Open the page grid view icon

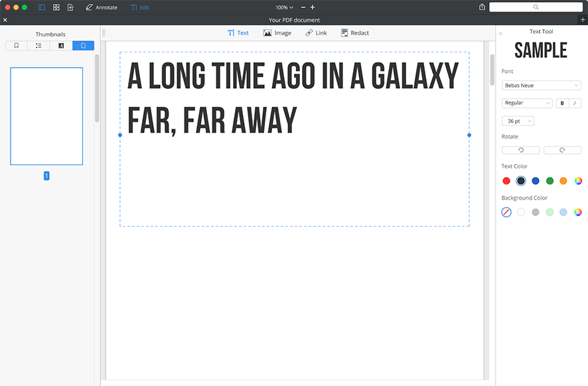point(56,7)
